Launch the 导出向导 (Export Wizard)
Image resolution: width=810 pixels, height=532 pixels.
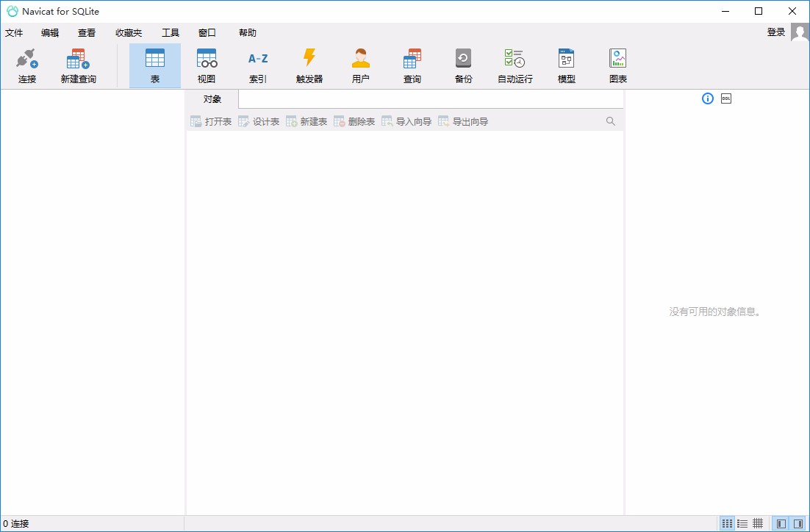point(463,121)
